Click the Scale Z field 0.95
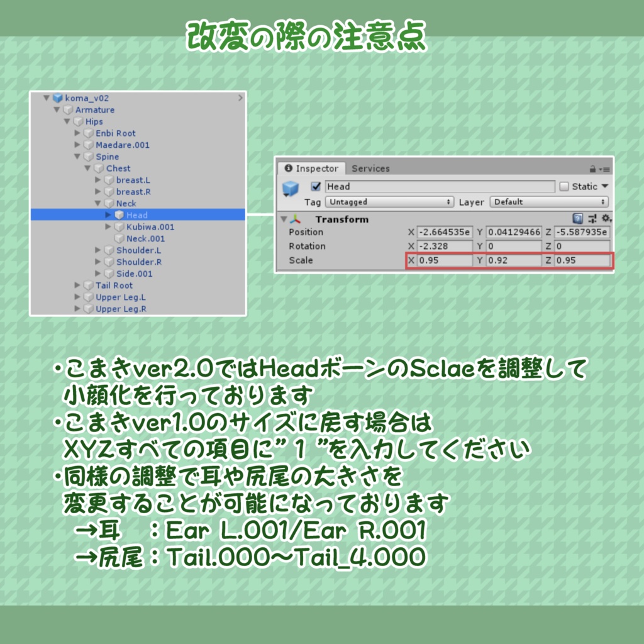Screen dimensions: 644x644 tap(582, 260)
